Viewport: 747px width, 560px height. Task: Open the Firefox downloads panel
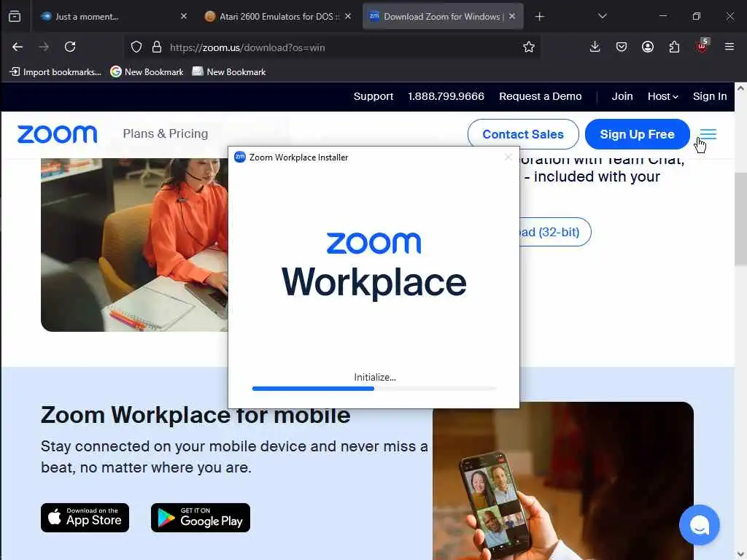click(595, 47)
